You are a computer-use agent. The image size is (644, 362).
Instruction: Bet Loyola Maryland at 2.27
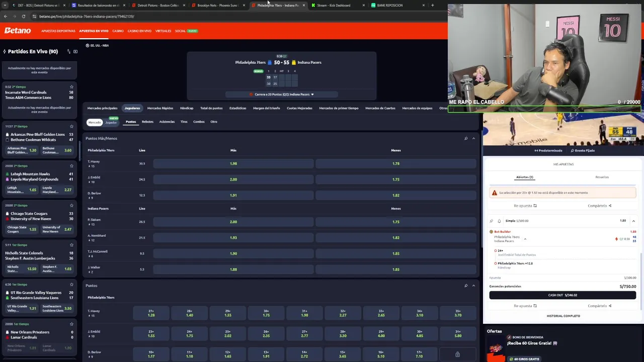(x=57, y=190)
